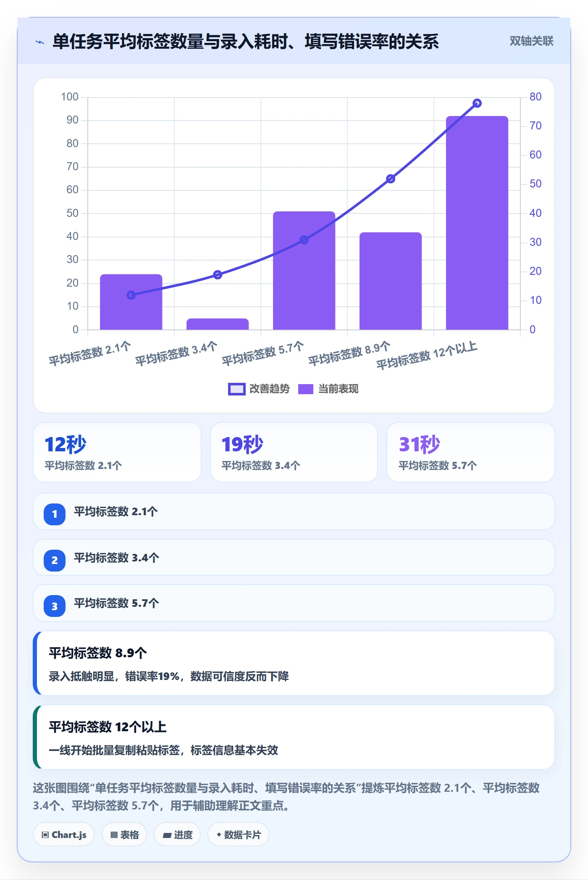Viewport: 588px width, 880px height.
Task: Select the 表格 tag
Action: (x=124, y=835)
